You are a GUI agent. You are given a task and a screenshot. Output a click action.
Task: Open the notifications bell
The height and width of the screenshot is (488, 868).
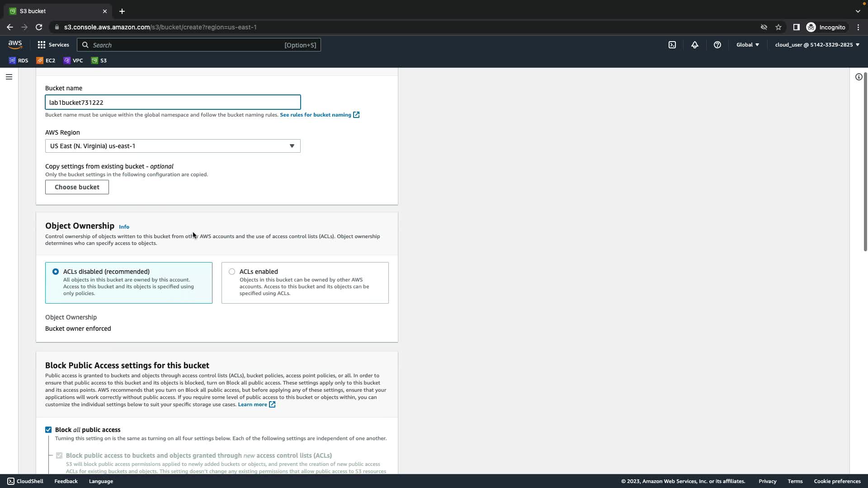(x=695, y=45)
